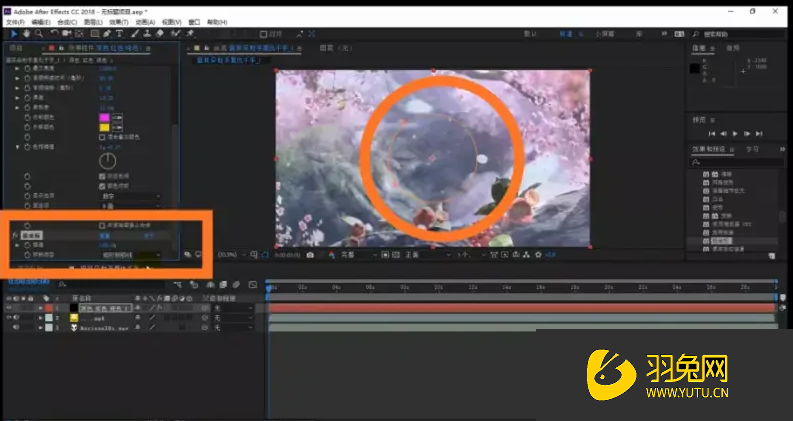This screenshot has height=421, width=793.
Task: Select the Puppet Pin tool
Action: [191, 33]
